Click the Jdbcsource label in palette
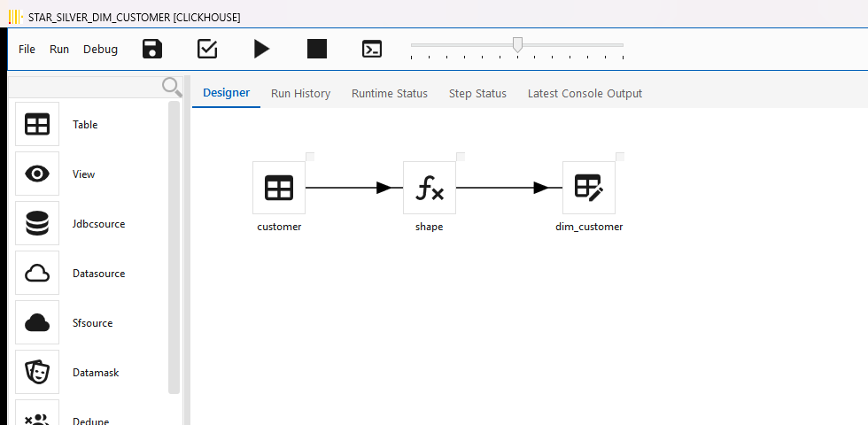Screen dimensions: 868x425 click(98, 224)
